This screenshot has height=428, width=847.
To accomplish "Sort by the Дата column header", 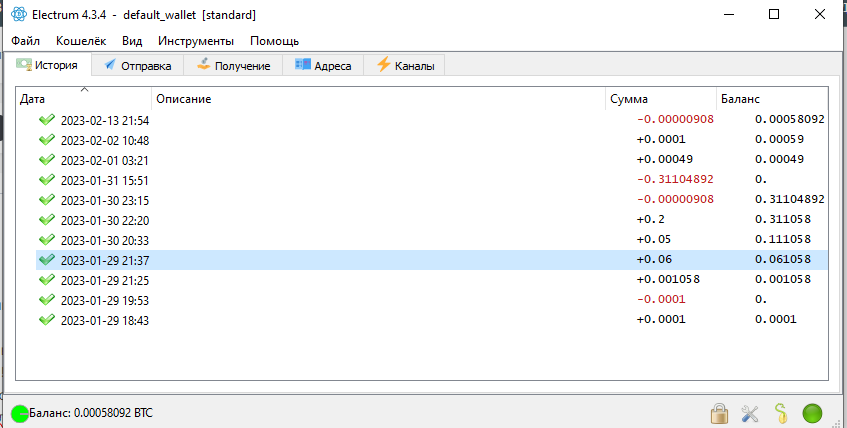I will click(x=84, y=99).
